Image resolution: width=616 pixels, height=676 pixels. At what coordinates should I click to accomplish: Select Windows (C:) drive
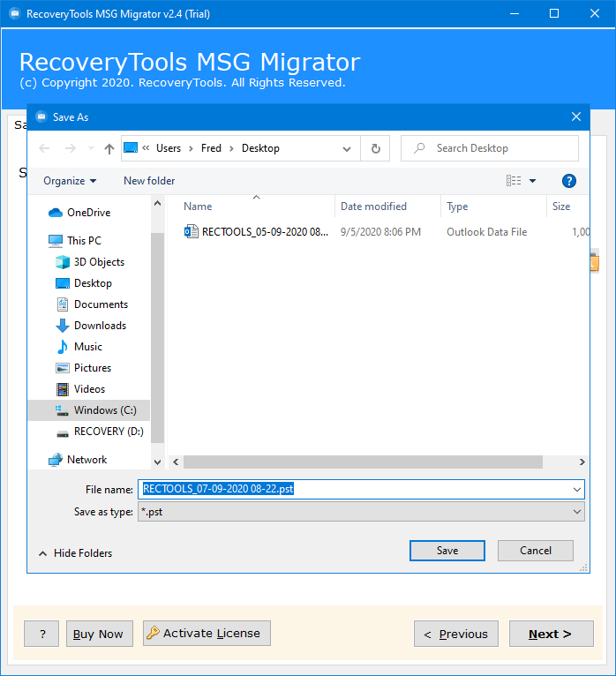(x=89, y=410)
